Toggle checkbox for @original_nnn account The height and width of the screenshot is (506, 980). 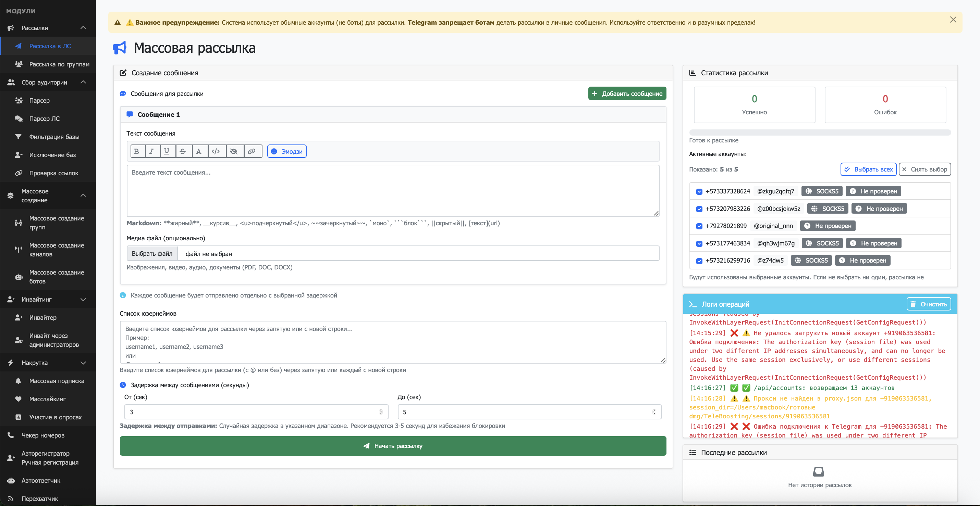pyautogui.click(x=699, y=226)
